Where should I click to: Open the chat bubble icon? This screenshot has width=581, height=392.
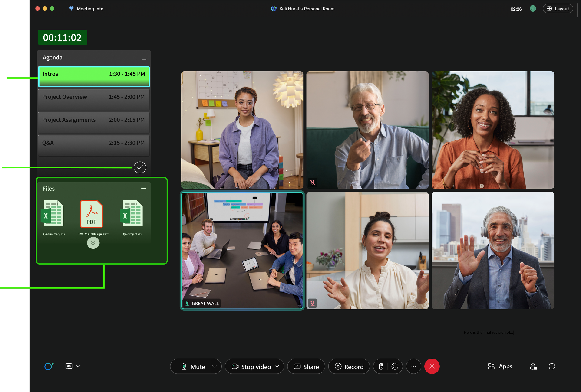tap(551, 366)
